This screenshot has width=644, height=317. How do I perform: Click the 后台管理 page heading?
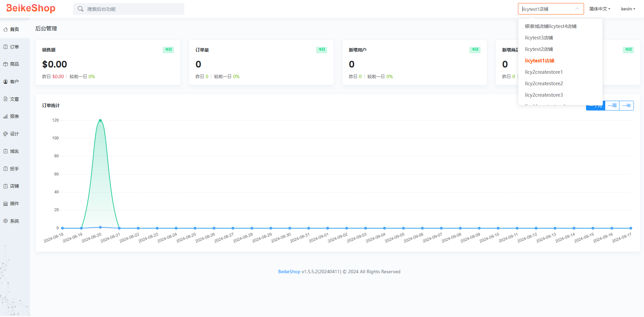click(x=46, y=29)
